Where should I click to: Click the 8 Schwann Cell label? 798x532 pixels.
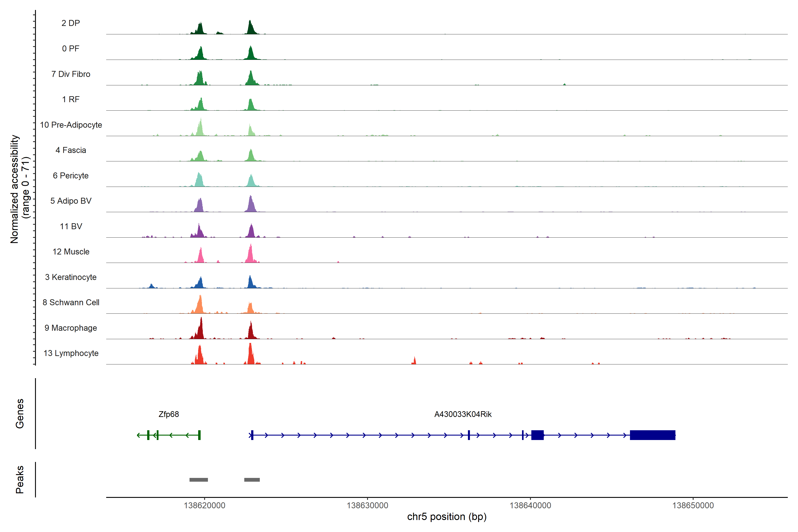pos(71,303)
